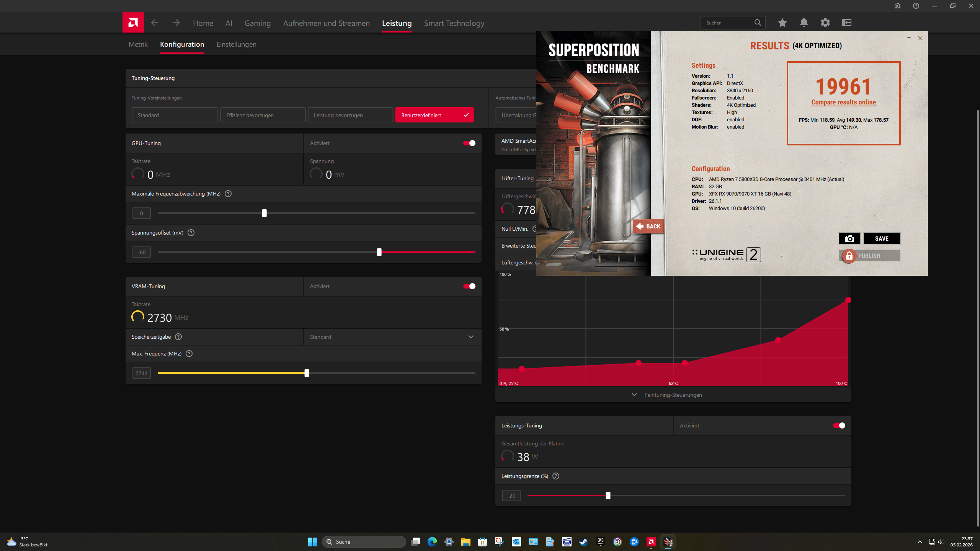Screen dimensions: 980x551
Task: Adjust the Leistungsgrenze slider
Action: (x=608, y=495)
